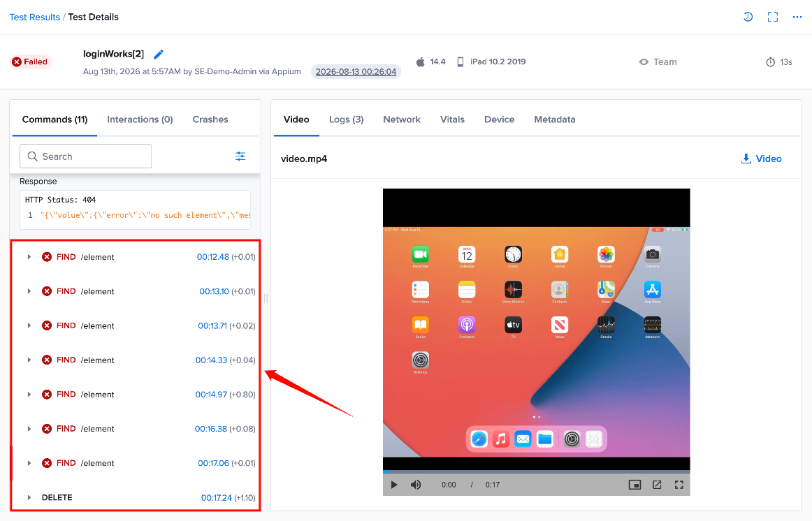Expand the FIND command at 00:14.33

pyautogui.click(x=29, y=360)
